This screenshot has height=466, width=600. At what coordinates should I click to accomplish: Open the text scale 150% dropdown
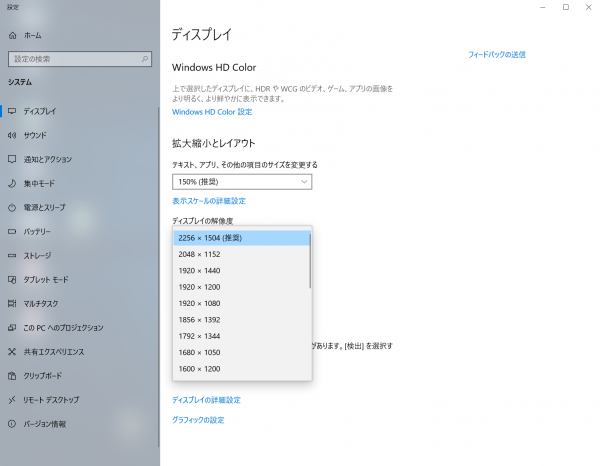(x=242, y=182)
